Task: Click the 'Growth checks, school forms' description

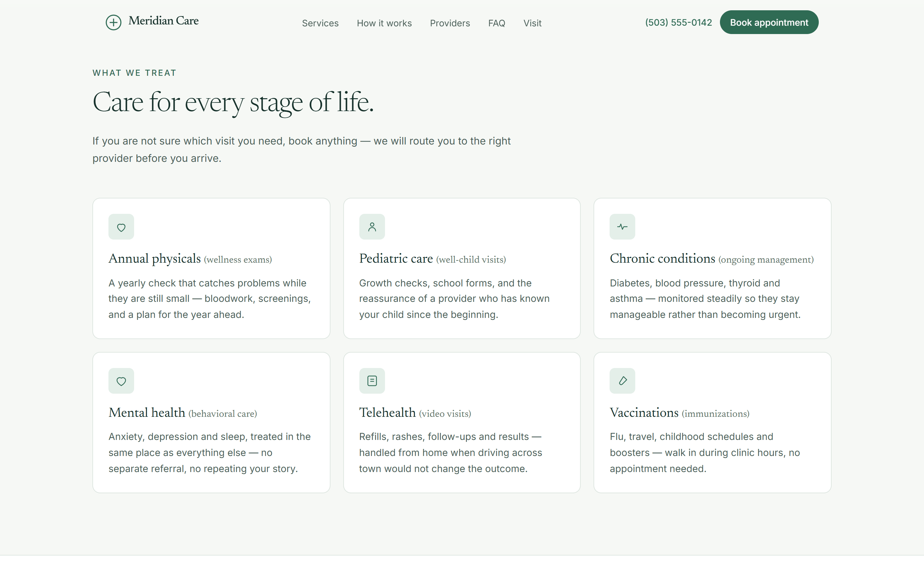Action: click(454, 299)
